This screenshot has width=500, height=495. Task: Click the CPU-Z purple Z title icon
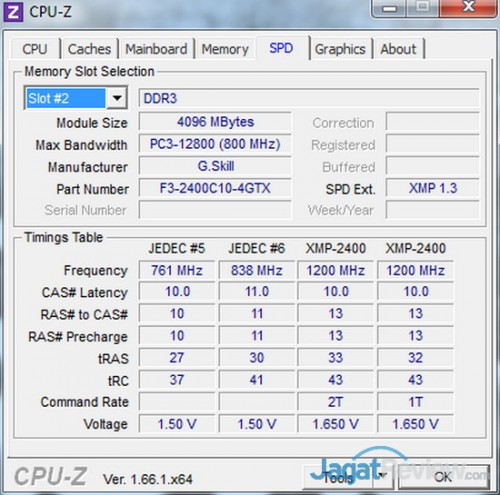[x=13, y=12]
